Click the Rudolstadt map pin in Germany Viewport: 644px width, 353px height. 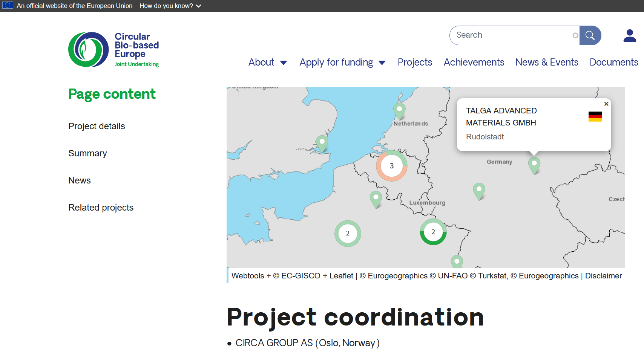click(534, 165)
